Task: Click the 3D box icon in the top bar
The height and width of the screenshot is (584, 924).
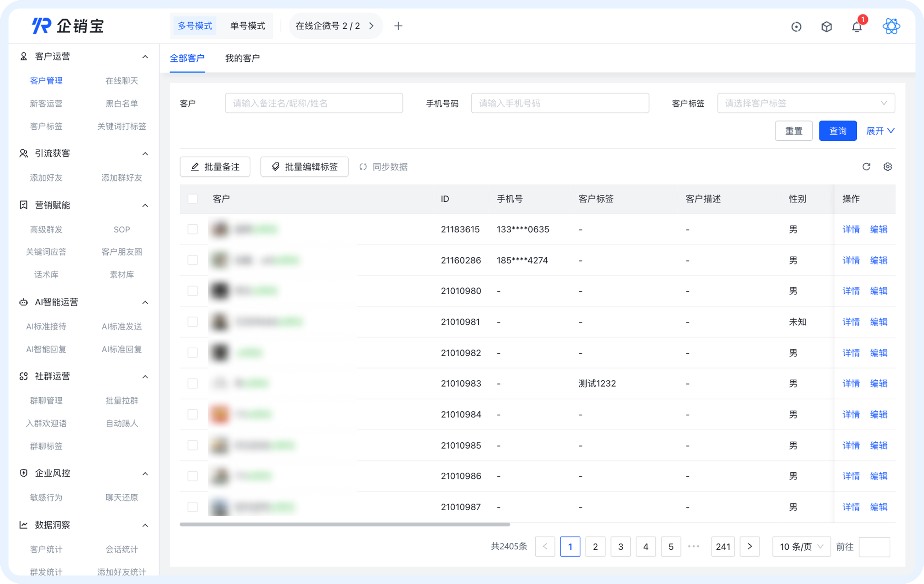Action: coord(827,26)
